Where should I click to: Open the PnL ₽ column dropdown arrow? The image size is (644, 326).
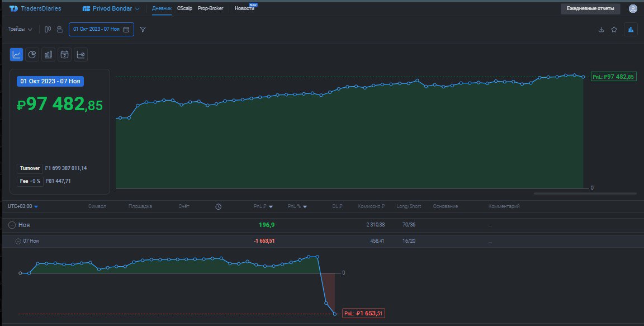click(271, 207)
